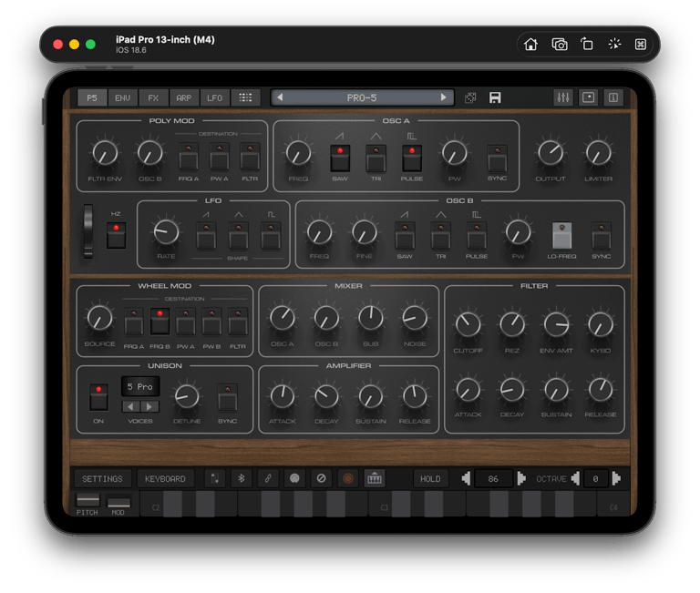Decrease unison voices with left arrow
Viewport: 700px width, 593px height.
pos(131,406)
